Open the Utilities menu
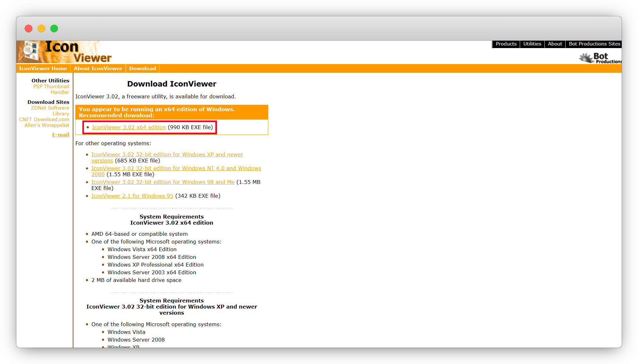Viewport: 638px width, 364px height. tap(532, 44)
